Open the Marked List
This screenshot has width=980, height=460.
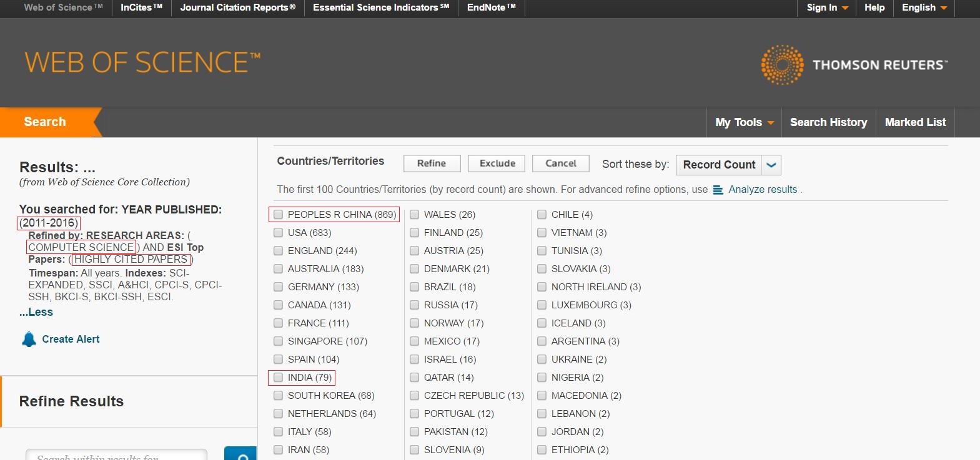916,122
